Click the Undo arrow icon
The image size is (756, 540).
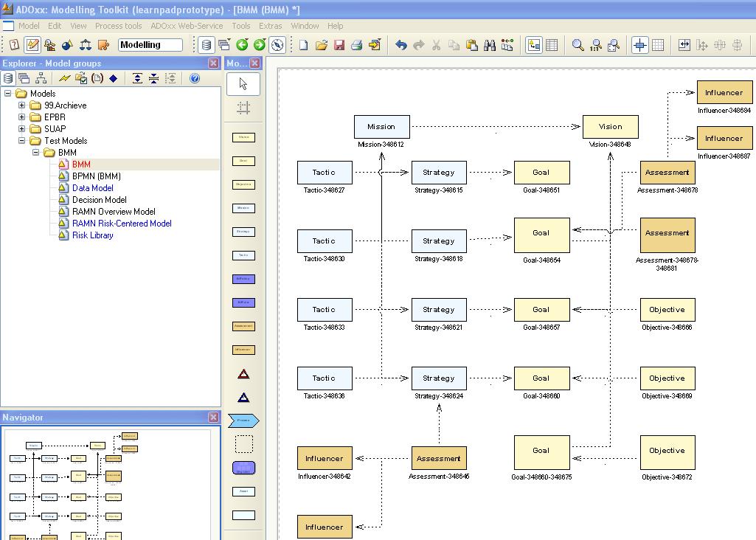coord(400,45)
